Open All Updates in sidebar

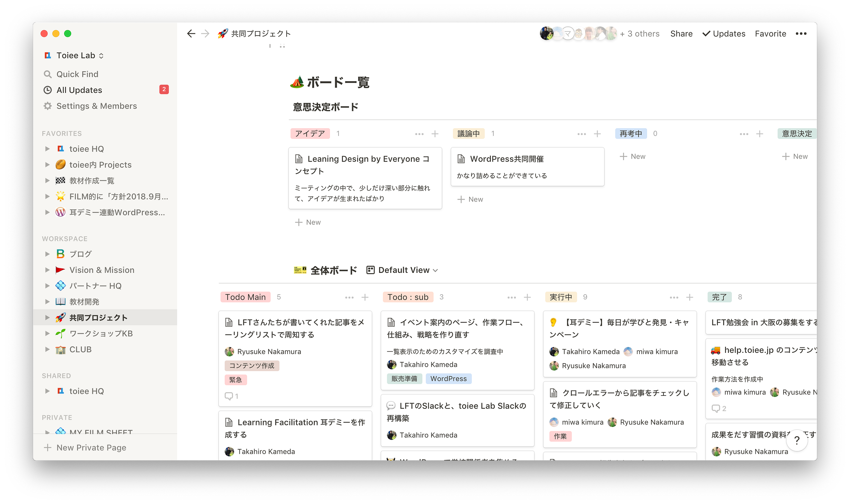click(x=105, y=90)
